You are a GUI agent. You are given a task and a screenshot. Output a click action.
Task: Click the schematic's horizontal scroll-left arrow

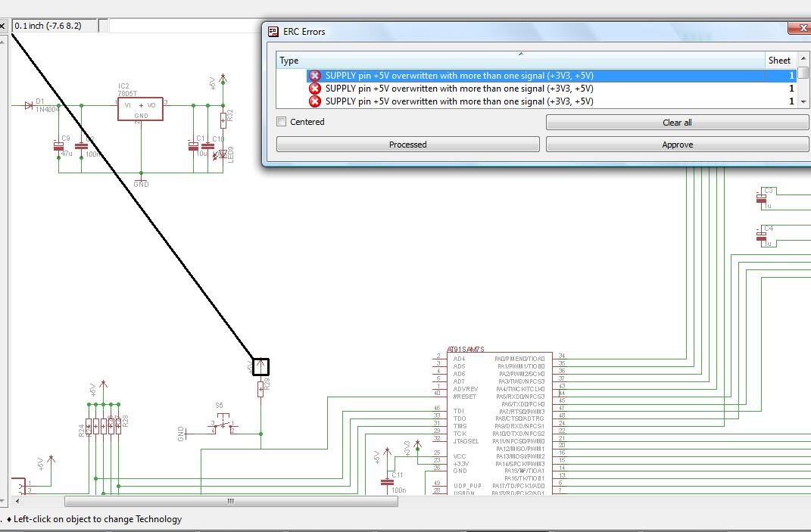point(17,501)
